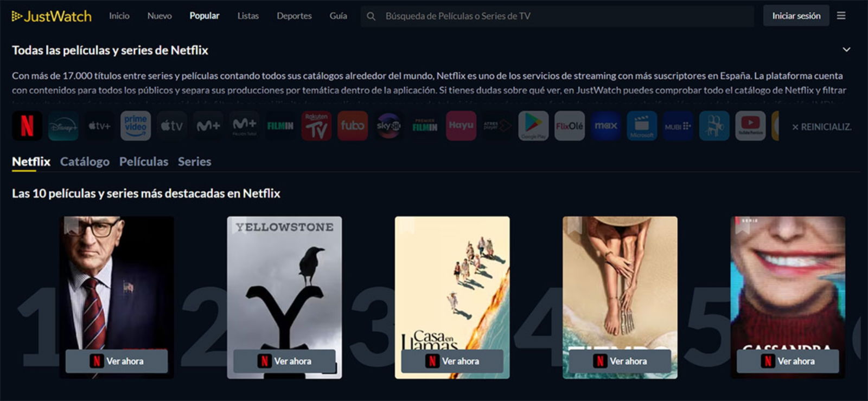Click Ver ahora on the fourth-ranked title
The width and height of the screenshot is (868, 401).
[x=620, y=361]
